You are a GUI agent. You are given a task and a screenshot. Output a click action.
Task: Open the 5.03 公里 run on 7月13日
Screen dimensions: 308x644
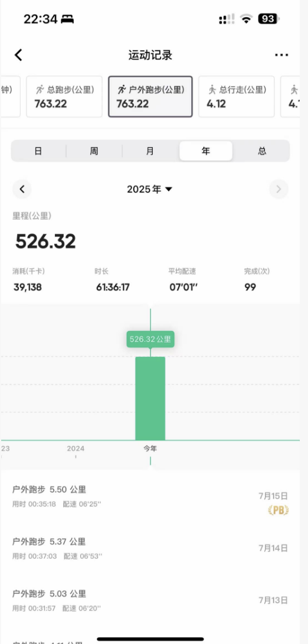pyautogui.click(x=150, y=600)
